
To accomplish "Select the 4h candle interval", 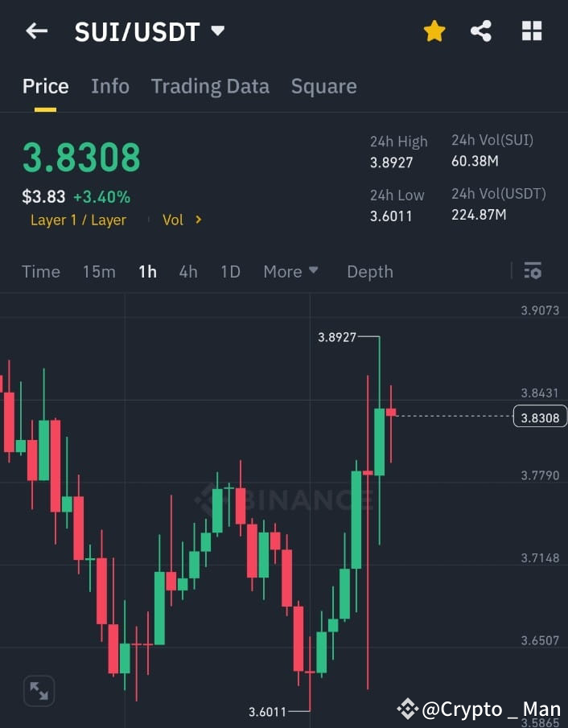I will click(188, 272).
